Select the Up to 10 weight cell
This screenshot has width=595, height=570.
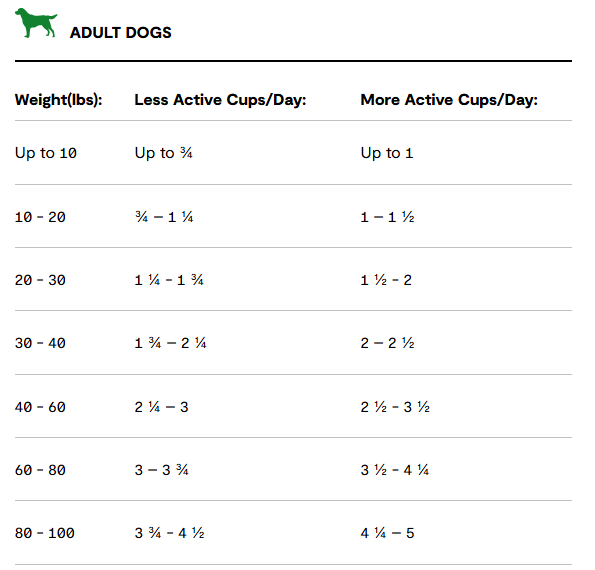click(x=46, y=153)
